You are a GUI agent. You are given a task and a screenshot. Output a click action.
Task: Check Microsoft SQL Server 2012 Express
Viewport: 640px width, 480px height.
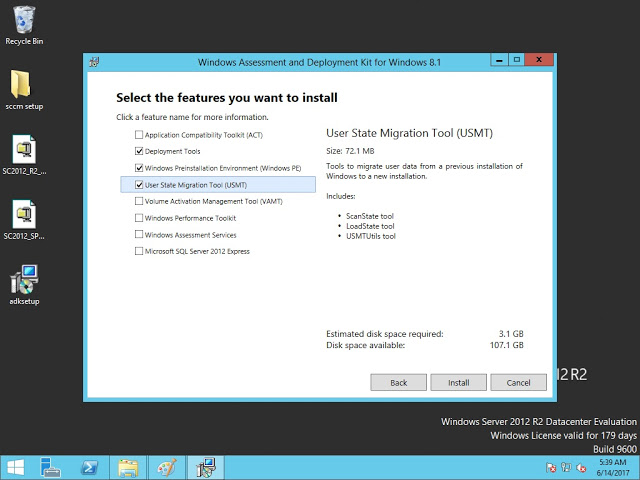[139, 251]
